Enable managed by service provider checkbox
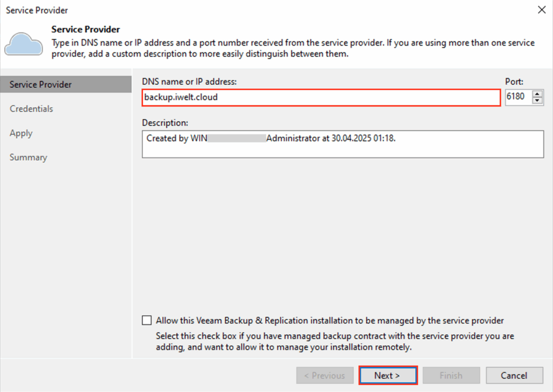Viewport: 553px width, 392px height. [147, 320]
